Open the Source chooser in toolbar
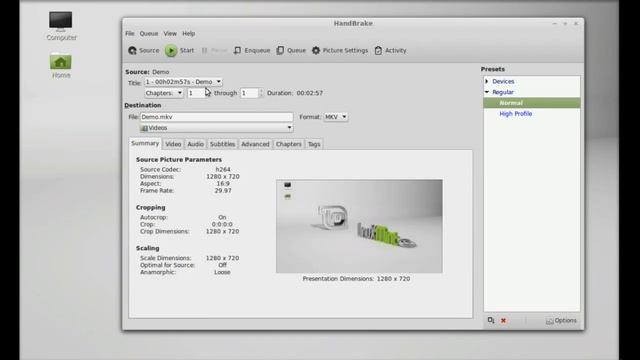This screenshot has width=640, height=360. coord(143,51)
